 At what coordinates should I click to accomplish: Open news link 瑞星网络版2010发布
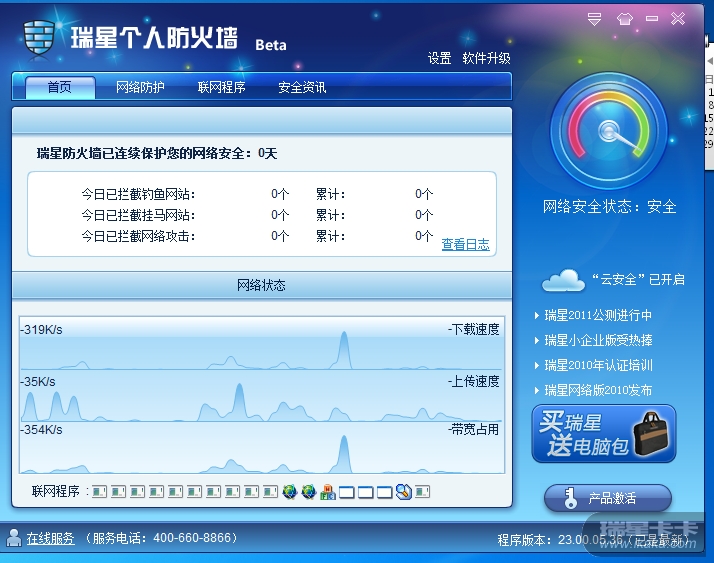pyautogui.click(x=598, y=390)
